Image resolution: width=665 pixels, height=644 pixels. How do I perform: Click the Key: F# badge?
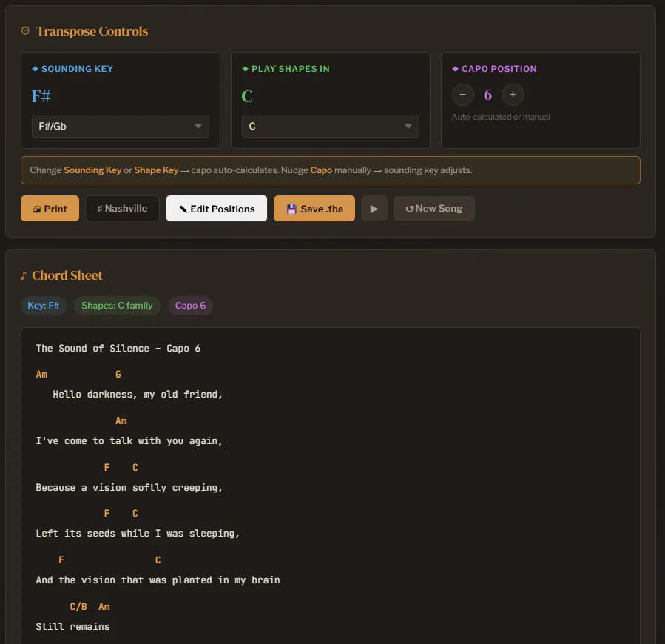[43, 306]
